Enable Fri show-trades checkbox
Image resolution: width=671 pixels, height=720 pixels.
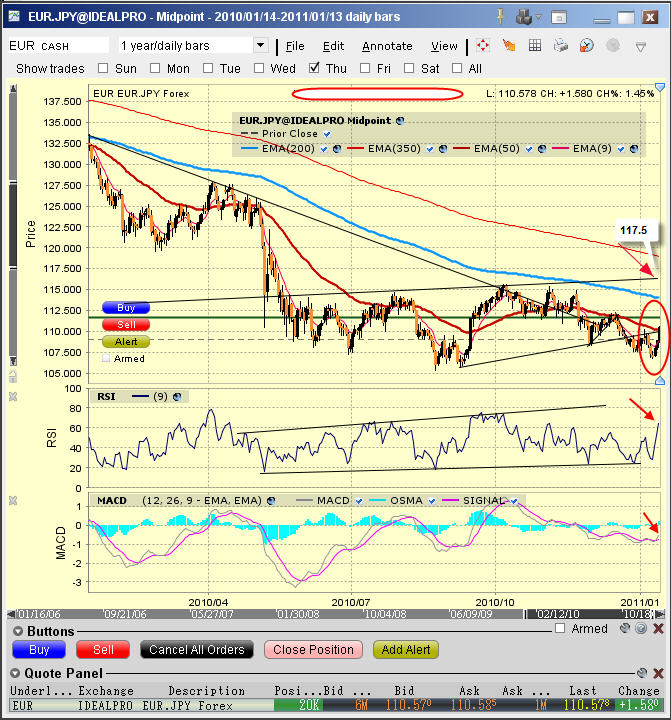coord(365,68)
